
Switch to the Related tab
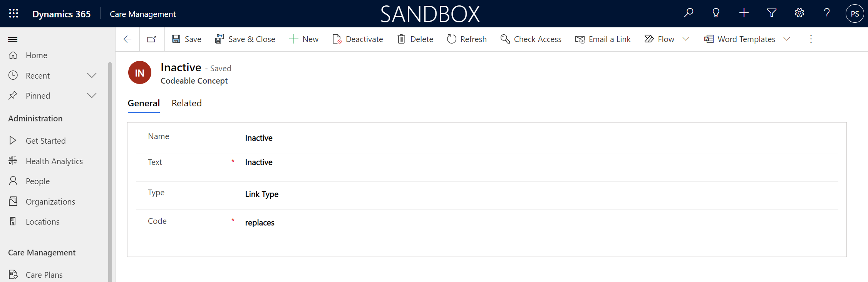tap(187, 103)
